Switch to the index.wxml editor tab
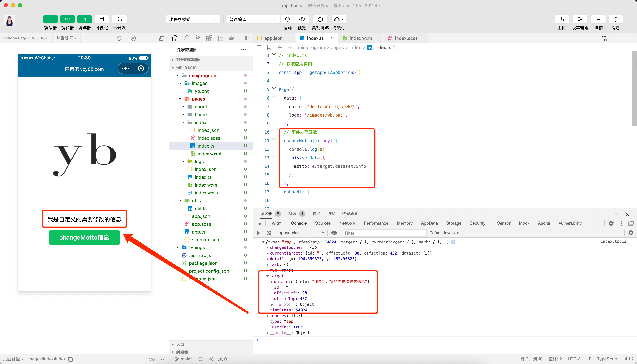Viewport: 637px width, 364px height. click(x=361, y=38)
